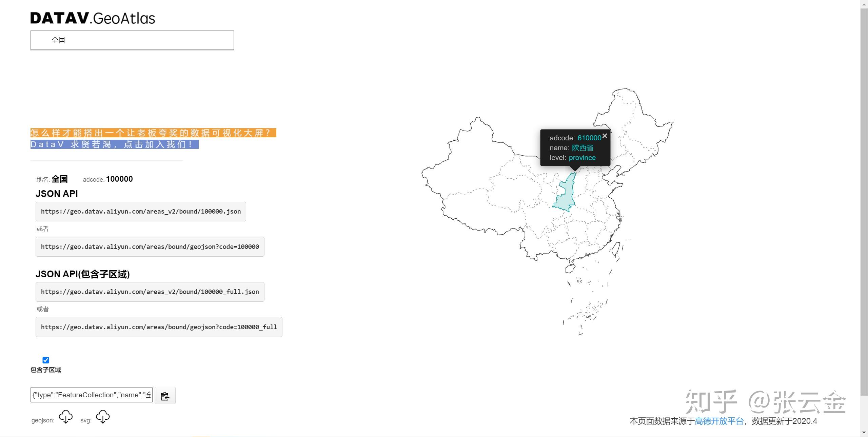Click the scrollbar down arrow
This screenshot has height=437, width=868.
coord(864,433)
